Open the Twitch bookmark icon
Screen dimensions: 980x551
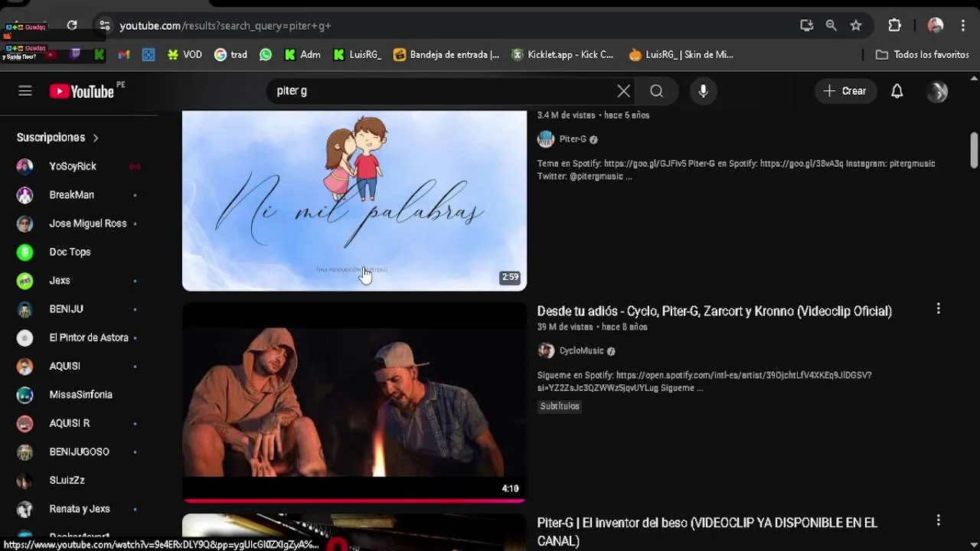pos(75,54)
